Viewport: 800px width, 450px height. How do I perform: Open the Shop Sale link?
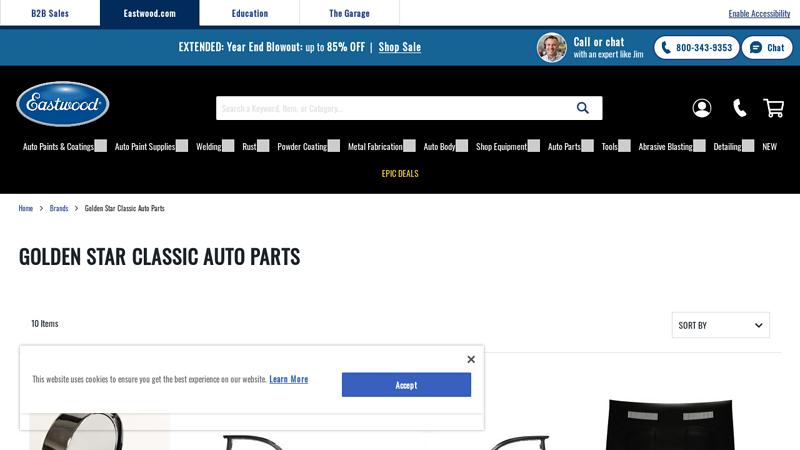(399, 47)
